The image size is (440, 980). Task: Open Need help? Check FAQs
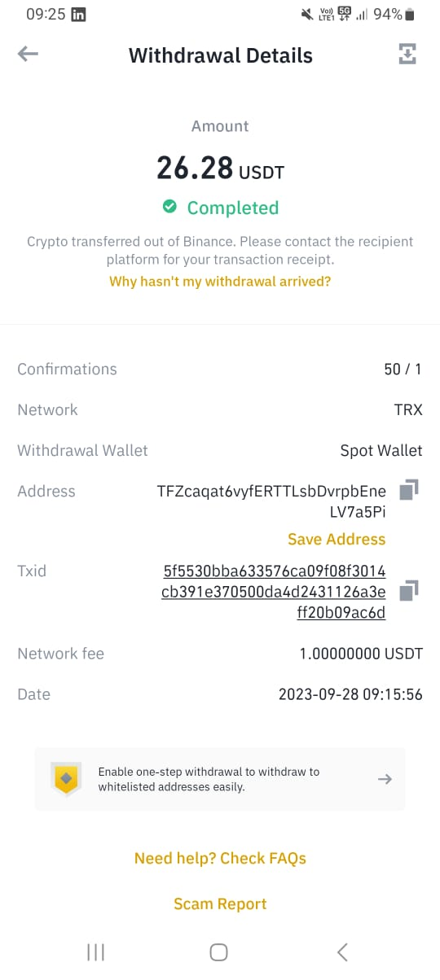coord(220,858)
